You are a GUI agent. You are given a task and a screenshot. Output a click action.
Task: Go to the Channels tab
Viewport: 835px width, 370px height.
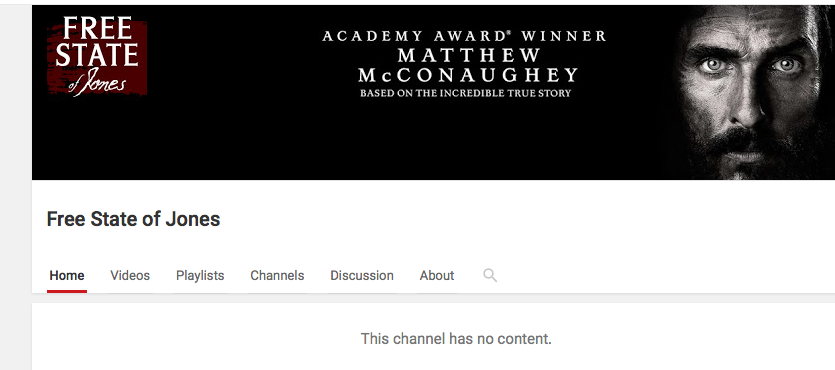pos(277,276)
